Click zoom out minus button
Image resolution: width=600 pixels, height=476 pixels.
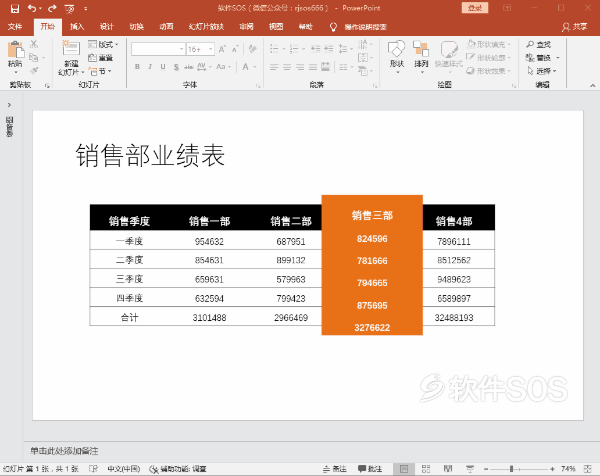486,469
